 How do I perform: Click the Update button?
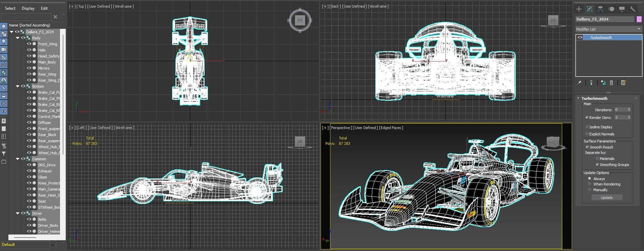pyautogui.click(x=606, y=198)
